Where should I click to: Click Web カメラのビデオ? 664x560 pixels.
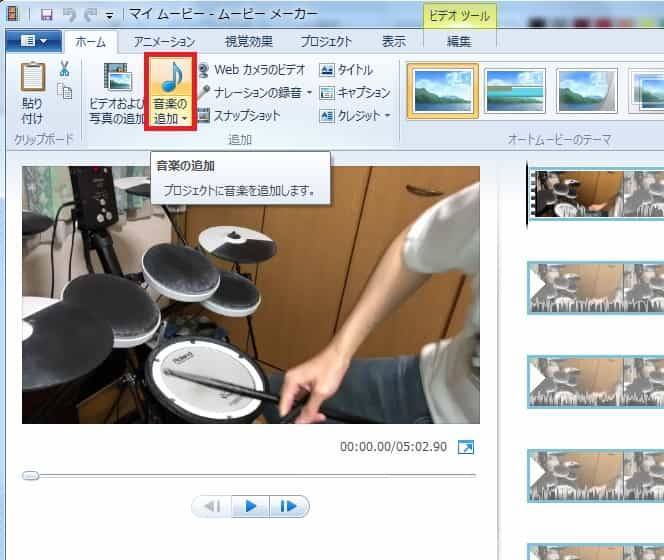coord(260,69)
